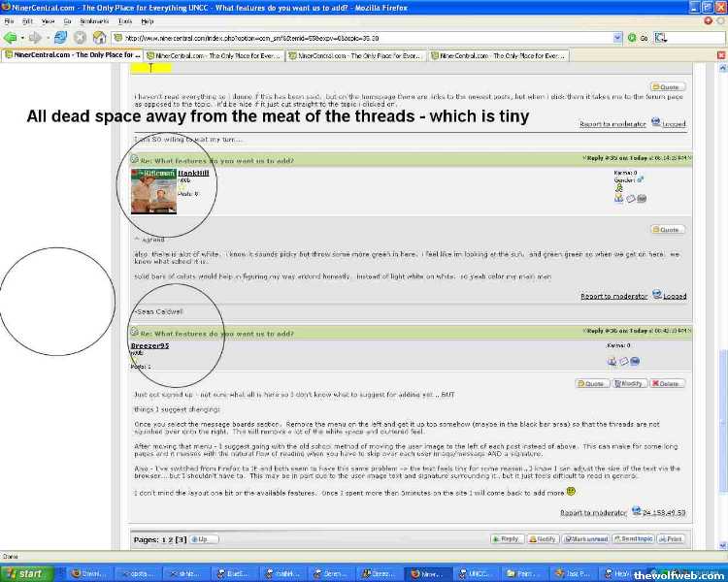Click the Windows Start button
The height and width of the screenshot is (582, 728).
pyautogui.click(x=24, y=573)
